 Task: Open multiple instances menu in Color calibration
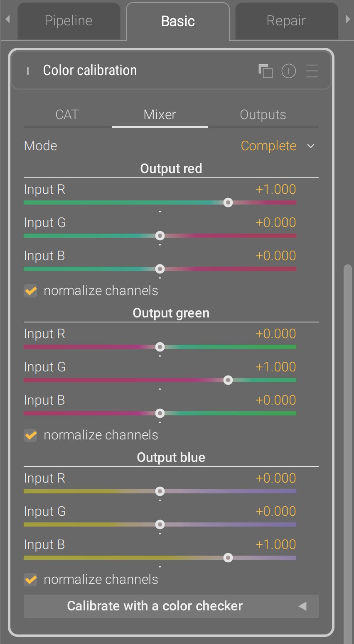pyautogui.click(x=265, y=71)
